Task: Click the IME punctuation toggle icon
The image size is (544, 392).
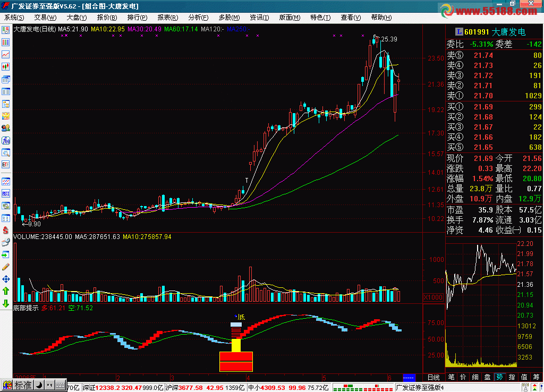Action: click(x=49, y=385)
